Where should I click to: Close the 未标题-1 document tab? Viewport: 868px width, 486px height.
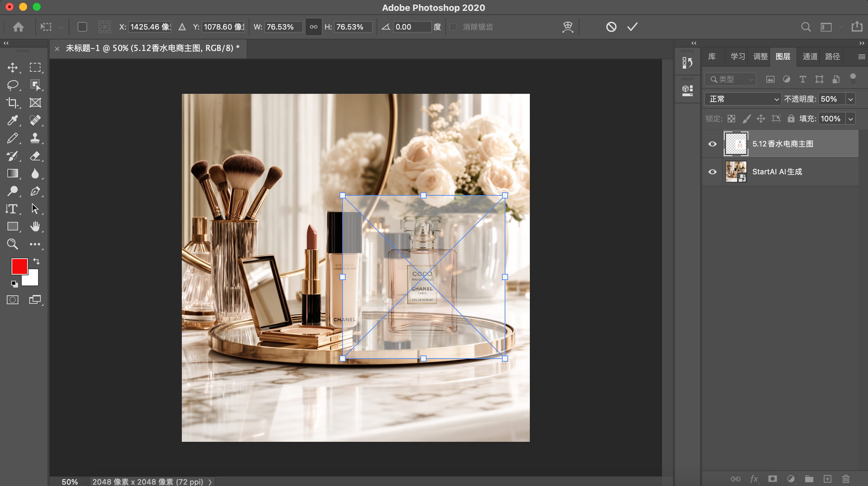(x=57, y=49)
